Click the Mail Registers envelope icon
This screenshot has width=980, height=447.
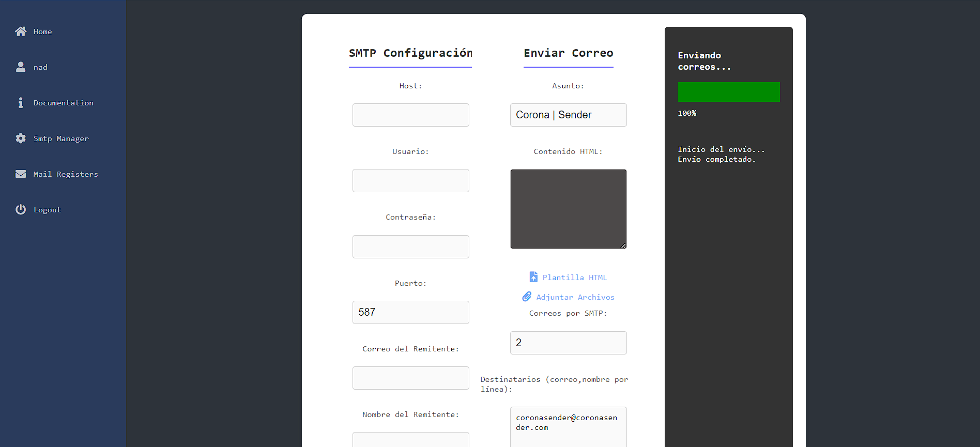click(21, 174)
